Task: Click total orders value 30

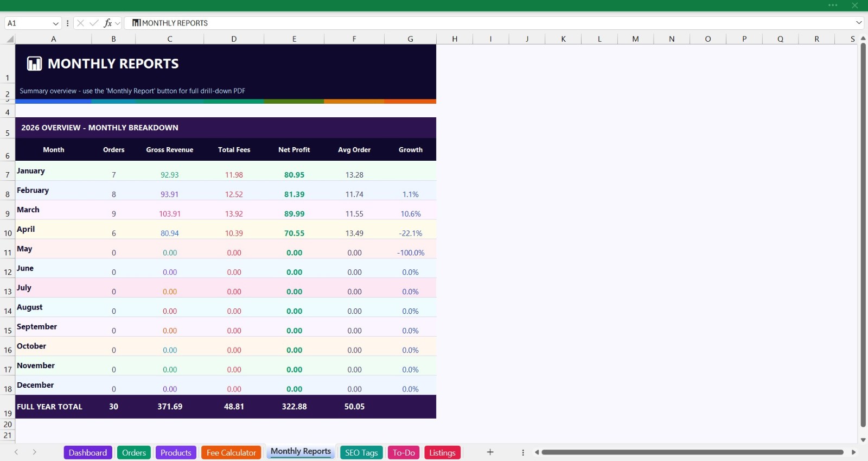Action: [113, 407]
